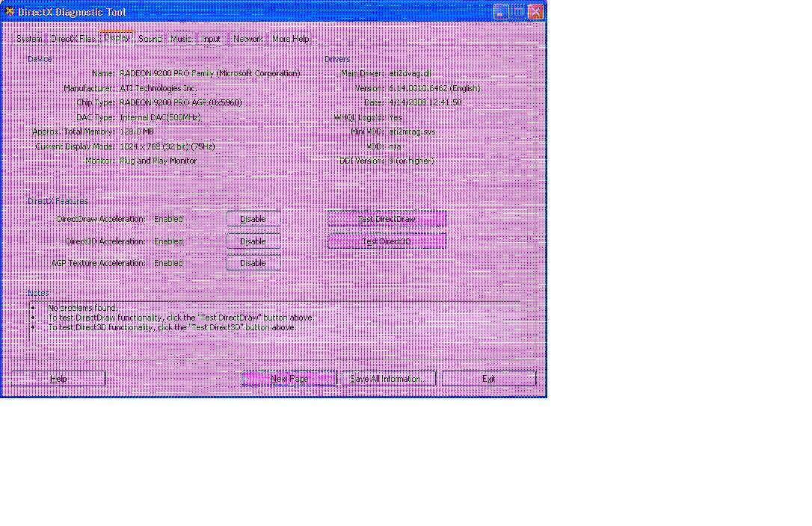This screenshot has height=526, width=812.
Task: Click the RADEON 9200 PRO Family name text
Action: pyautogui.click(x=210, y=73)
